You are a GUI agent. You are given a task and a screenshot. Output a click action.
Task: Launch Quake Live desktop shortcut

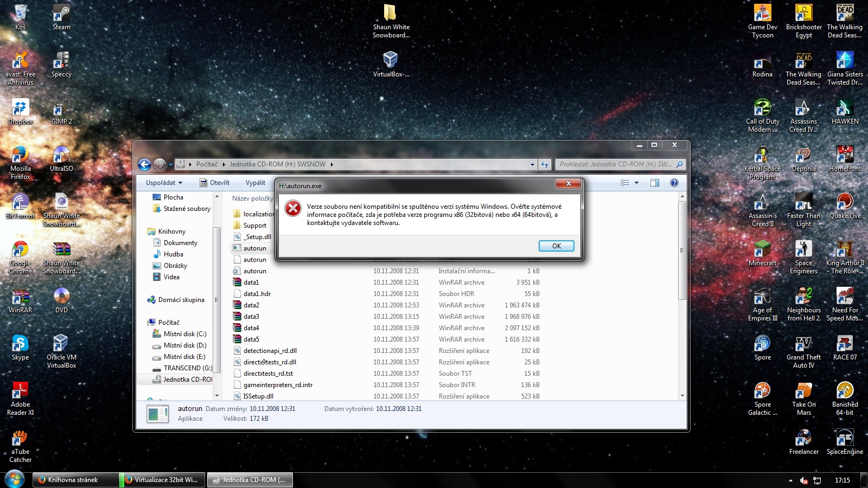point(845,206)
